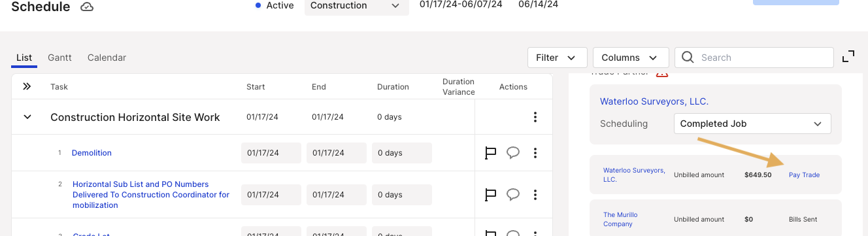This screenshot has width=868, height=236.
Task: Edit Horizontal Sub List end date field
Action: tap(337, 195)
